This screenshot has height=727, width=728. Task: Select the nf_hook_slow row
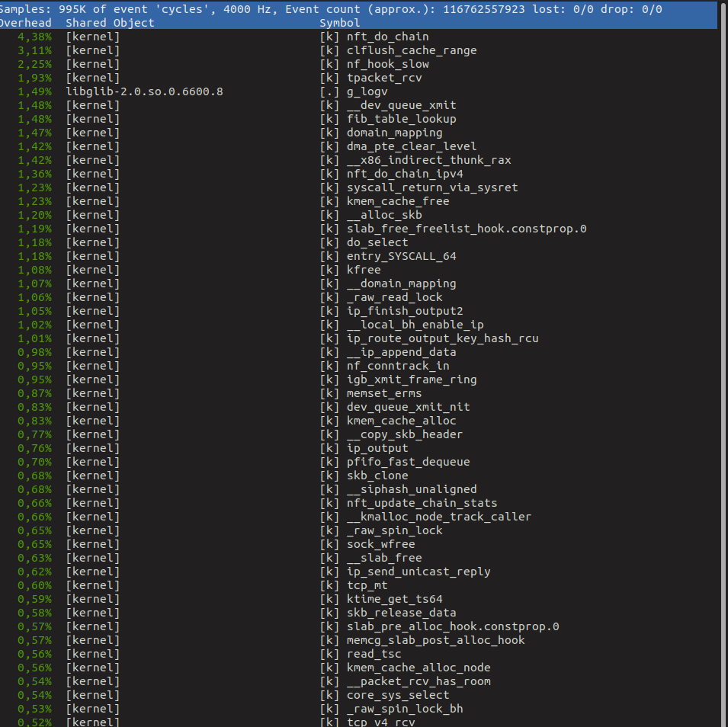[x=387, y=64]
